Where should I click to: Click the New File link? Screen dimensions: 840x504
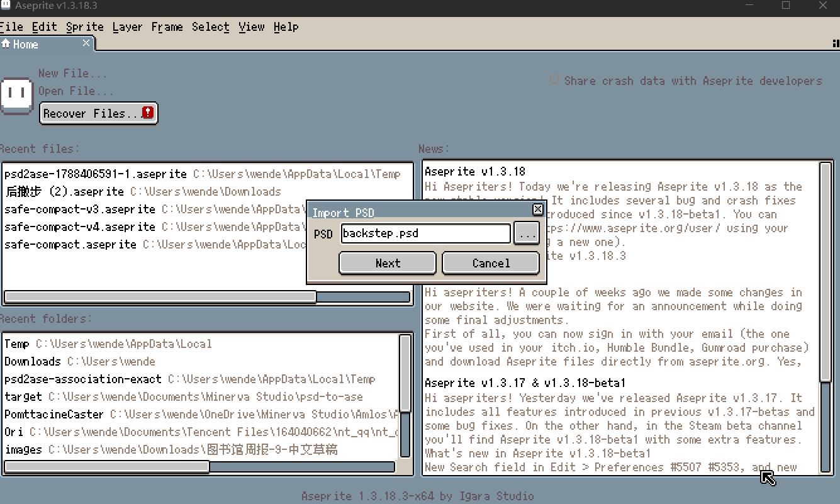click(x=72, y=74)
